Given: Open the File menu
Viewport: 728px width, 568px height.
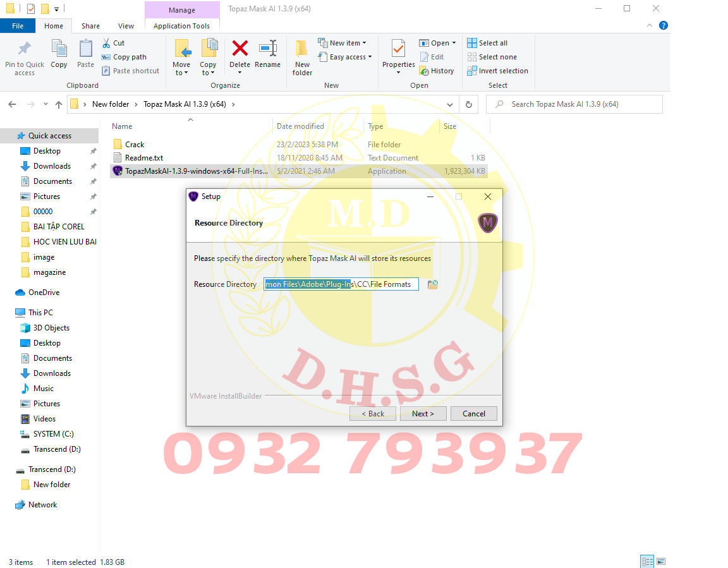Looking at the screenshot, I should 18,26.
